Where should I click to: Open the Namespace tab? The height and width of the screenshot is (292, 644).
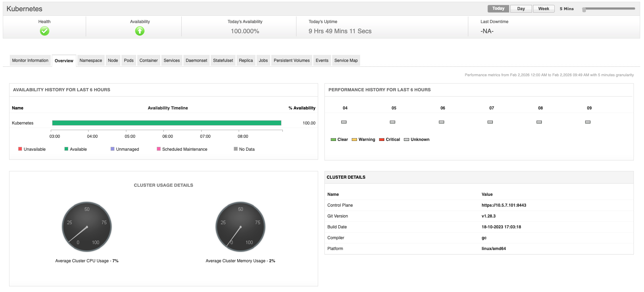91,60
